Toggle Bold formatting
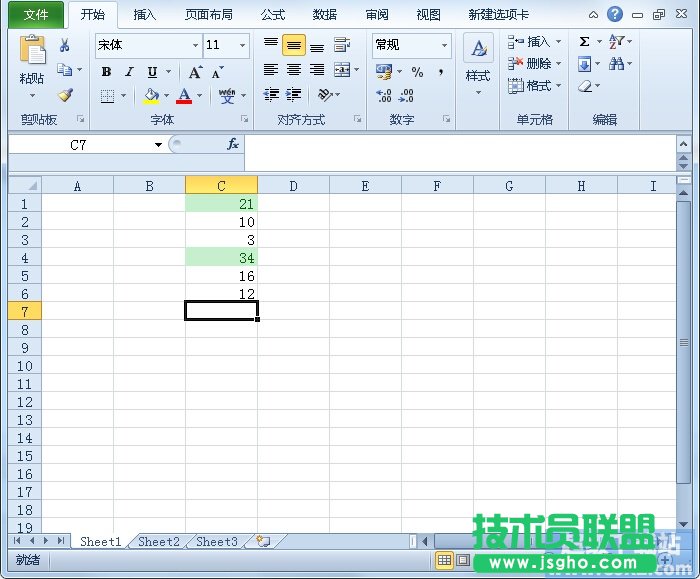Image resolution: width=700 pixels, height=579 pixels. click(x=106, y=72)
